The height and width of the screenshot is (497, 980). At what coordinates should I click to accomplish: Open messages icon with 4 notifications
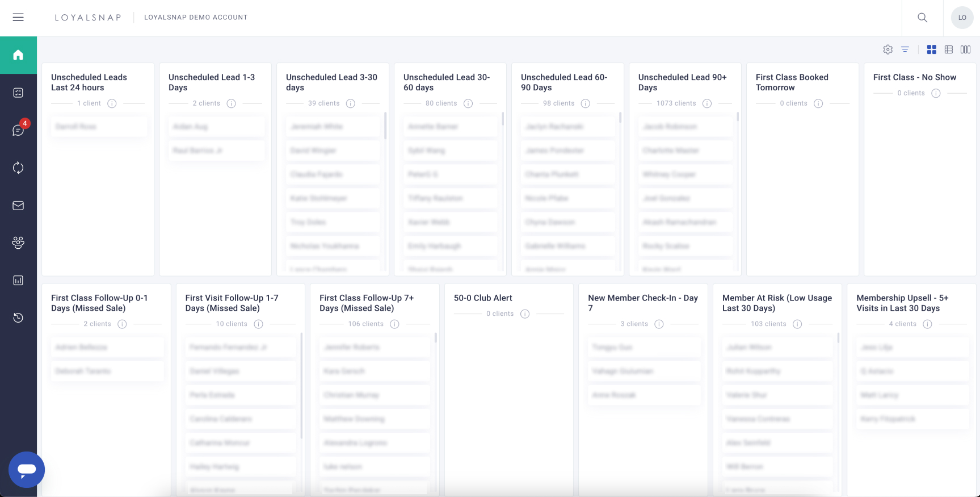pos(18,130)
